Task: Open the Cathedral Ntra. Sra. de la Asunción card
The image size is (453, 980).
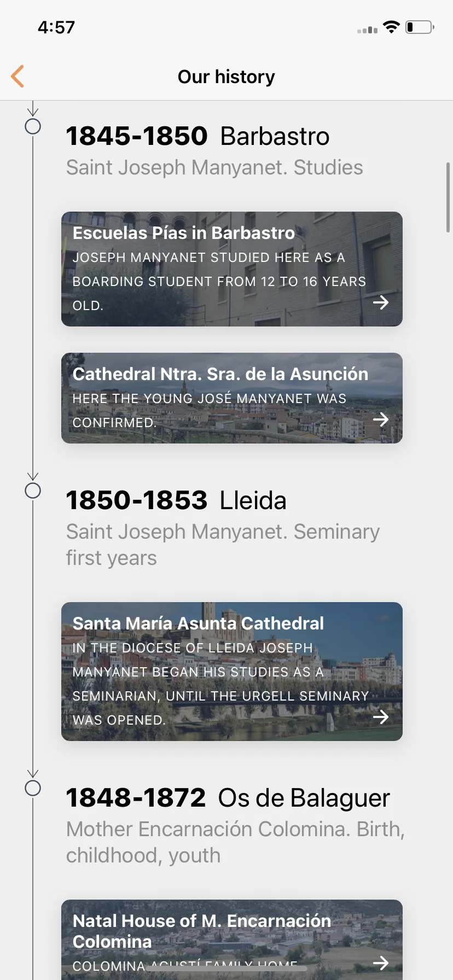Action: coord(232,398)
